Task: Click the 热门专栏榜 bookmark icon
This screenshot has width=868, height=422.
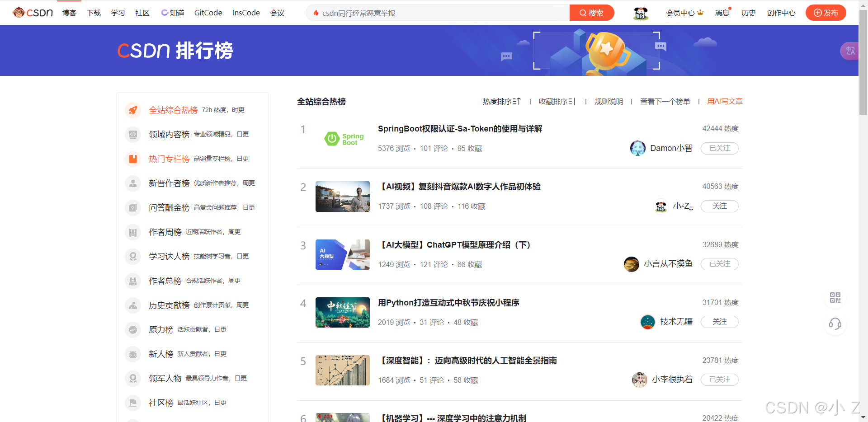Action: pyautogui.click(x=133, y=159)
